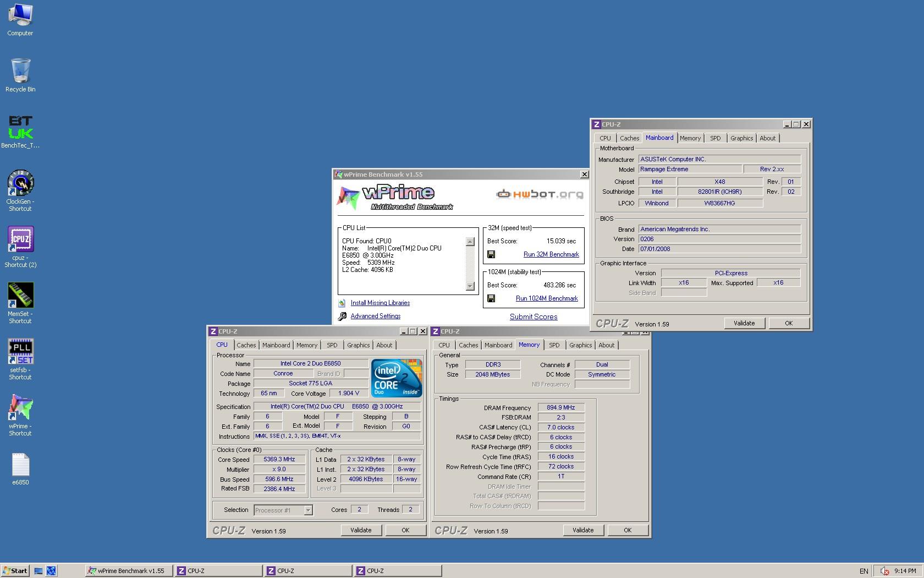This screenshot has width=924, height=578.
Task: Click the 2048 MBytes memory size field
Action: 493,374
